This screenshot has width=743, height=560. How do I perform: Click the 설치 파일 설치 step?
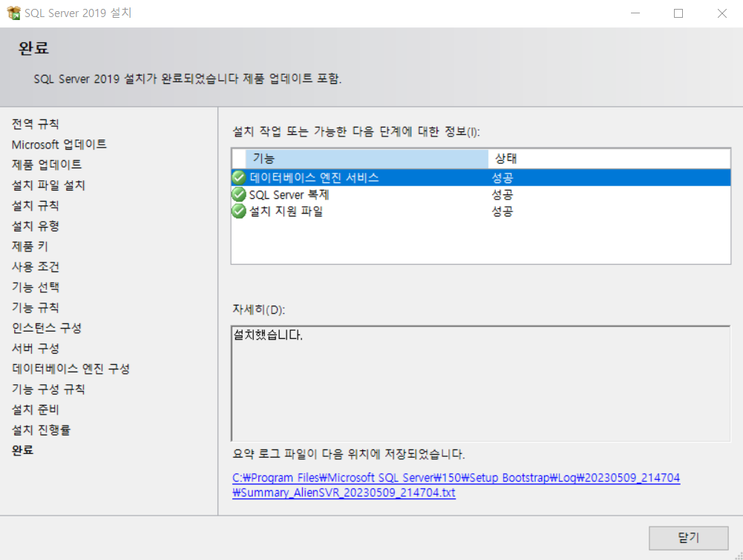(48, 185)
